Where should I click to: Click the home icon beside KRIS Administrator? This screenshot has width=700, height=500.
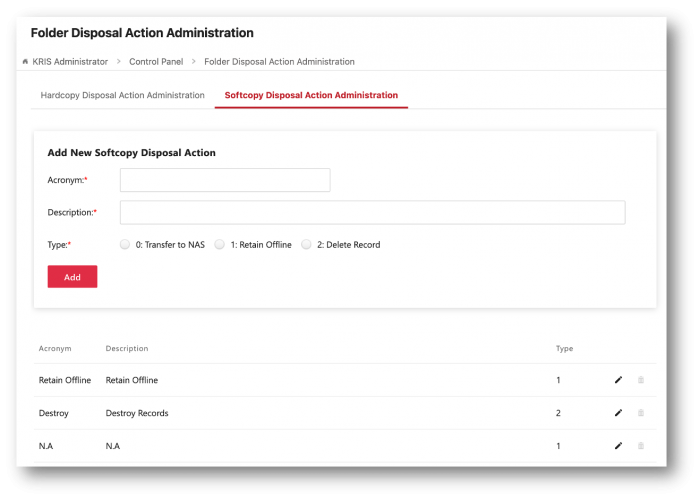click(x=25, y=62)
